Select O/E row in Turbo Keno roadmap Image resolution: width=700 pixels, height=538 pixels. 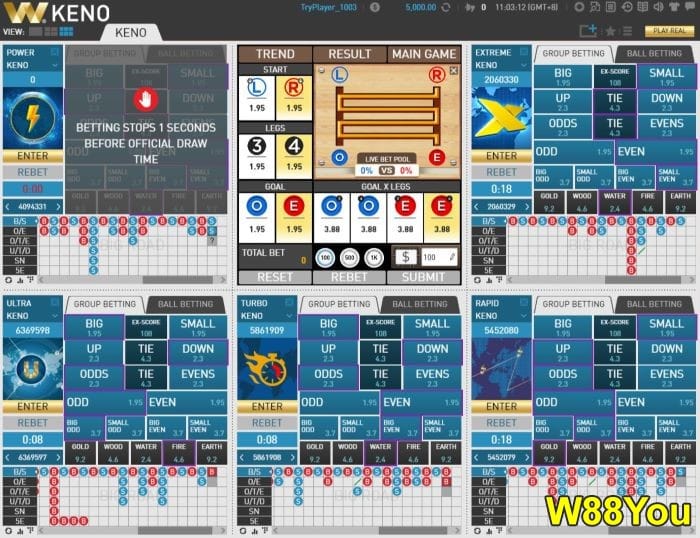(254, 482)
